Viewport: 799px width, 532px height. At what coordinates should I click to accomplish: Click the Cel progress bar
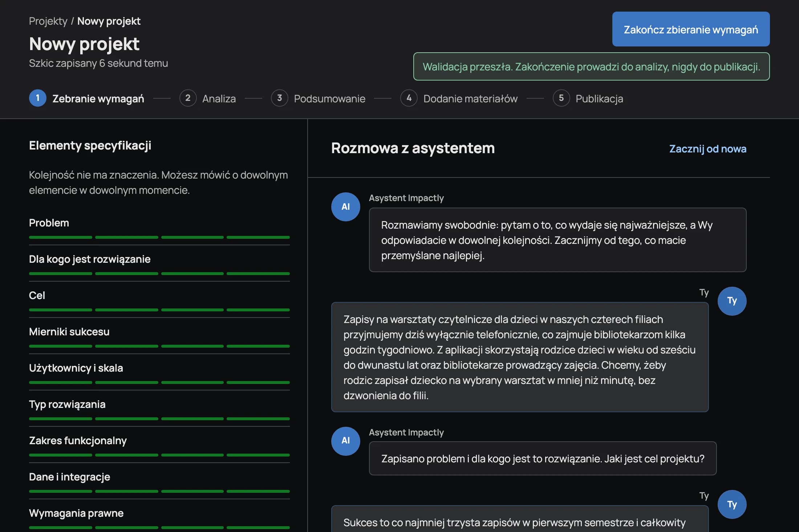(x=159, y=310)
